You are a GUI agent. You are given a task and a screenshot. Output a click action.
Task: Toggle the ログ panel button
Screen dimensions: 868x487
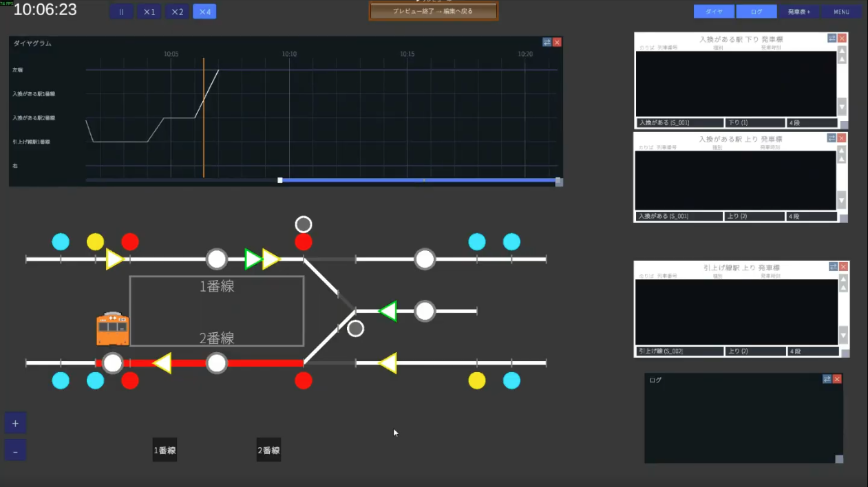tap(756, 12)
